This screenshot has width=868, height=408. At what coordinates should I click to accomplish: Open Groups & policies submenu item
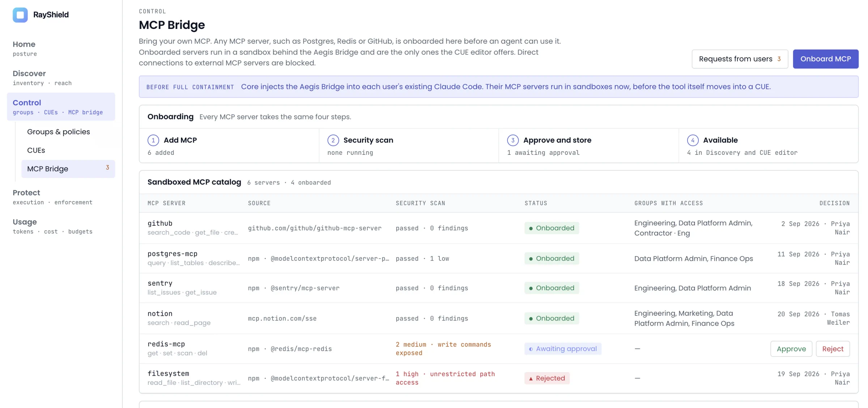coord(59,132)
